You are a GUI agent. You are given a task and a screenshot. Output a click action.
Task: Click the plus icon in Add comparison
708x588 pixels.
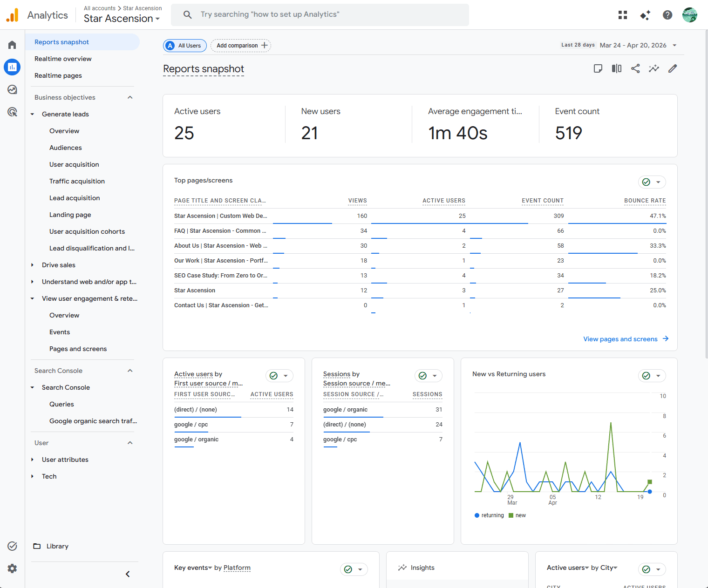(265, 45)
